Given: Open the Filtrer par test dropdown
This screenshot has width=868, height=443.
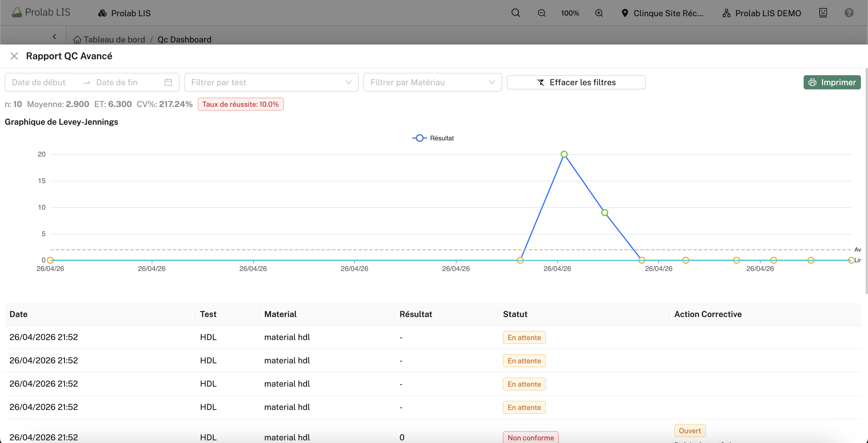Looking at the screenshot, I should pos(271,83).
